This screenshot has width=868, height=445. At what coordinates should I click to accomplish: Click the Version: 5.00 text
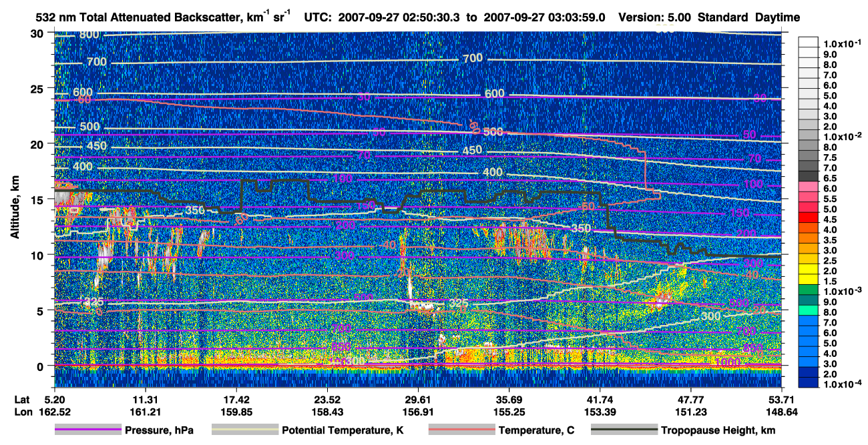[x=655, y=17]
